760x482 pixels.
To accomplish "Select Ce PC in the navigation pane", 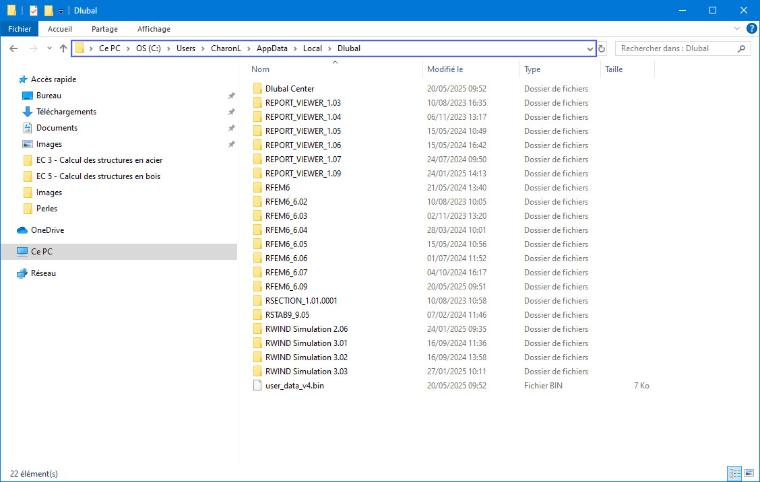I will pos(42,252).
